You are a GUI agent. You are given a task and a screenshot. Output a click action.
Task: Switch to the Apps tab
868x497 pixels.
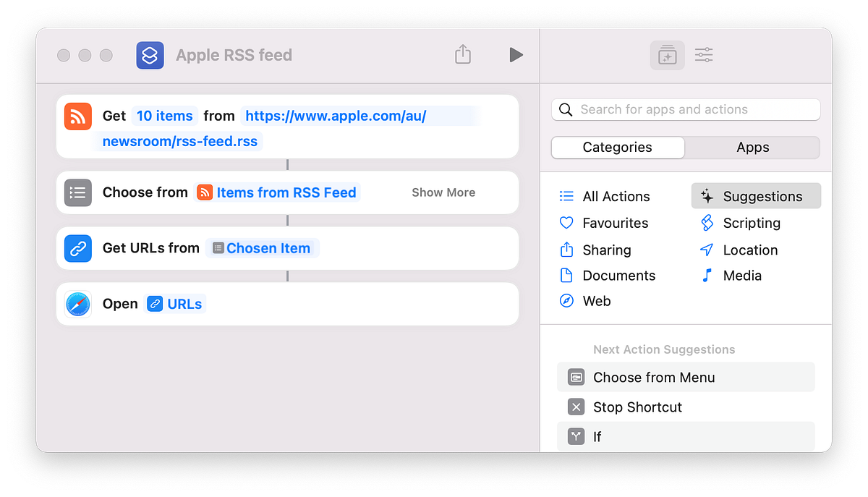click(x=752, y=147)
